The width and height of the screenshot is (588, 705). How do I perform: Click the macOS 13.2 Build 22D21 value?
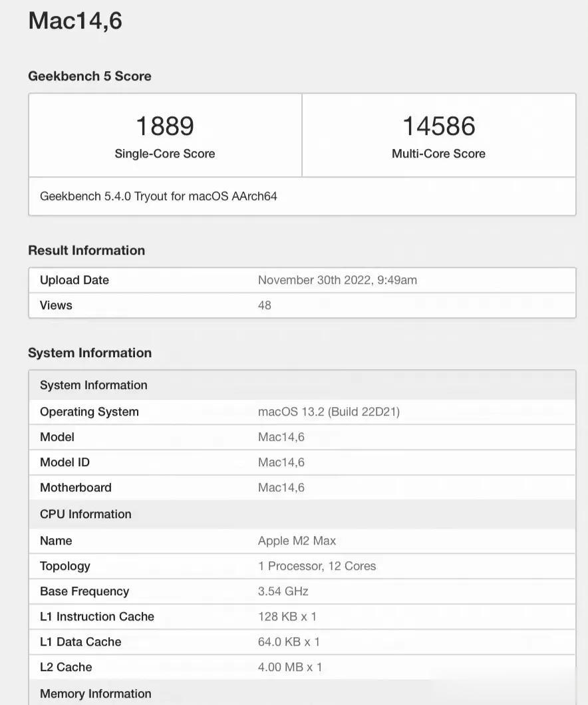[x=329, y=412]
